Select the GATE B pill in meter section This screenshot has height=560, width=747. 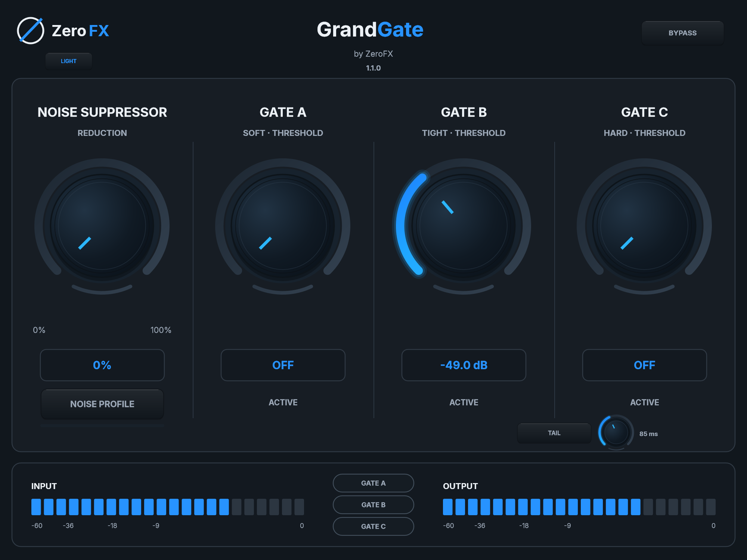(373, 505)
